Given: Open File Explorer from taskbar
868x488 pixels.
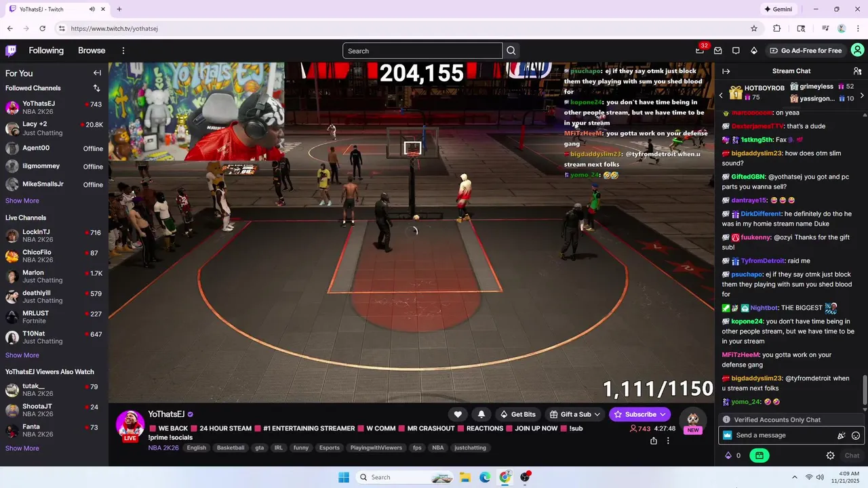Looking at the screenshot, I should 465,477.
